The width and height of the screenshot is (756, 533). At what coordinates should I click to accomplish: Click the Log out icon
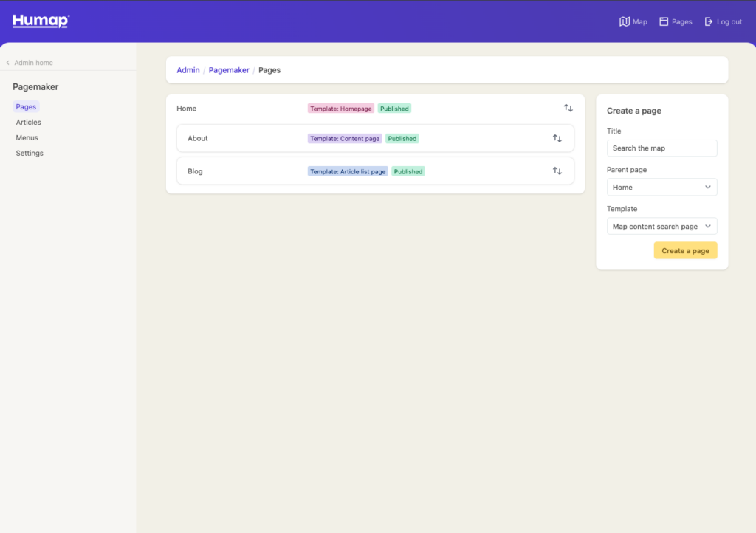pos(709,22)
